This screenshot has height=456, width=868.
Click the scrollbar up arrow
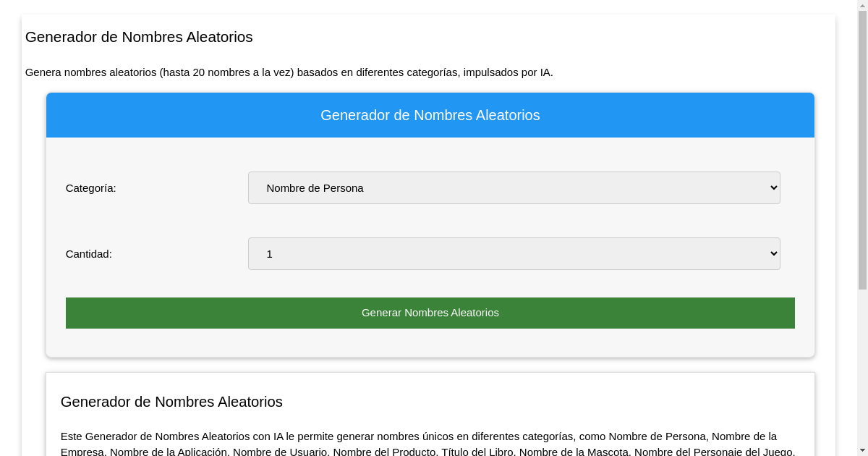pos(863,6)
